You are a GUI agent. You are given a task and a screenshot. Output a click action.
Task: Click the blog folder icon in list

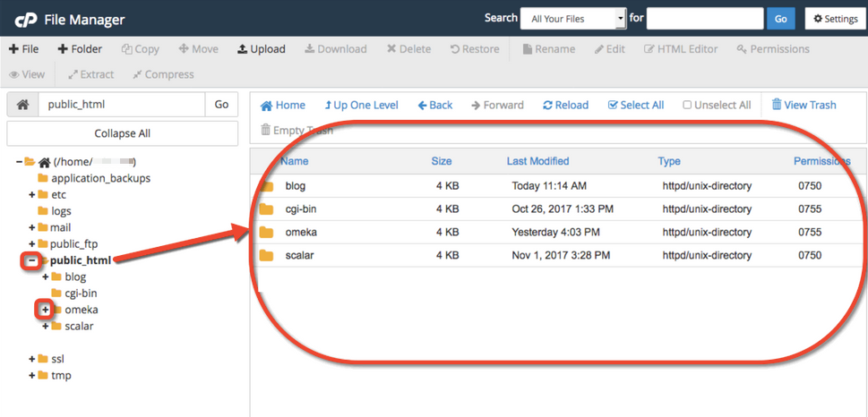coord(267,186)
